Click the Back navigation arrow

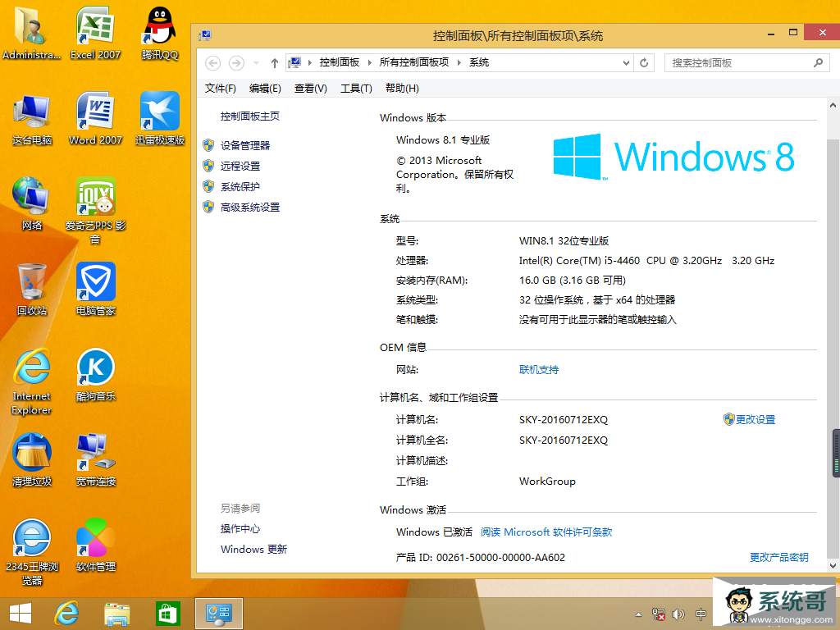pyautogui.click(x=212, y=62)
